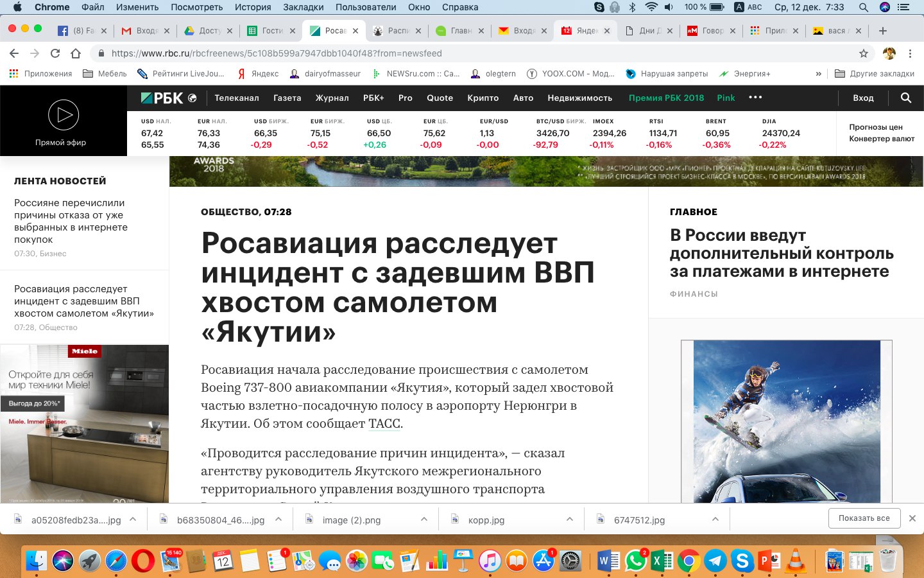Open Finder from the Dock
Image resolution: width=924 pixels, height=578 pixels.
[x=37, y=561]
